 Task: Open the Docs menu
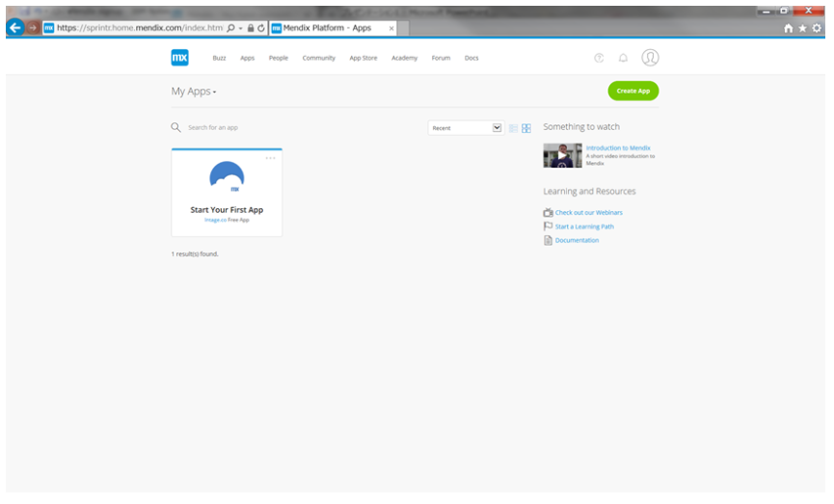pos(471,58)
